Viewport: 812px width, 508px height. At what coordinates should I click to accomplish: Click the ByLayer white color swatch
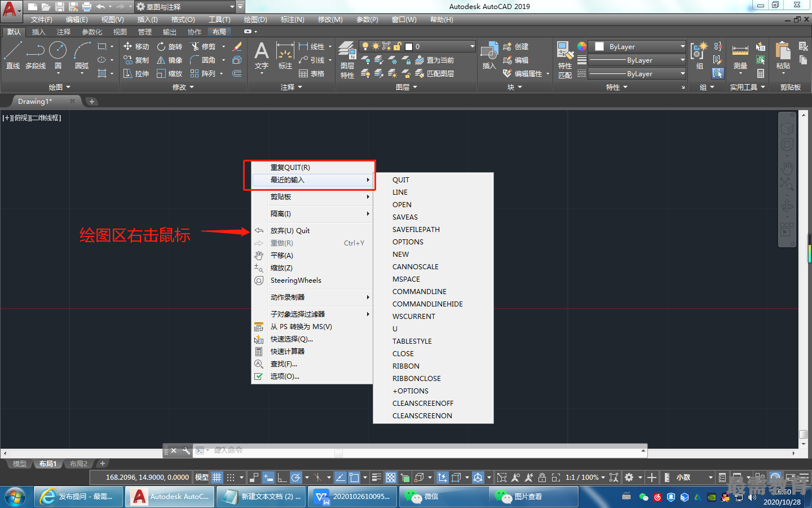(599, 46)
